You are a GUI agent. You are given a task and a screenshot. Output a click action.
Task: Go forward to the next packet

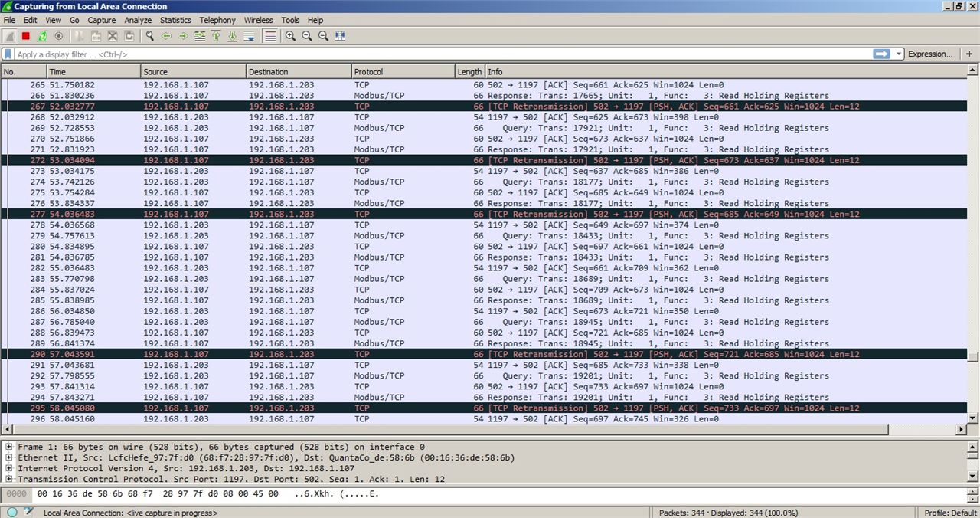point(183,36)
